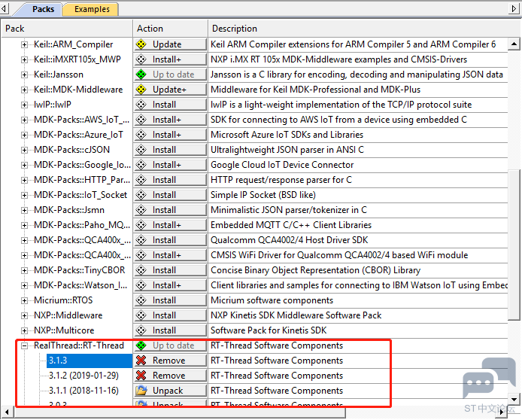Click install diamond icon for MDK-Packs::cJSON
This screenshot has width=522, height=420.
point(141,150)
